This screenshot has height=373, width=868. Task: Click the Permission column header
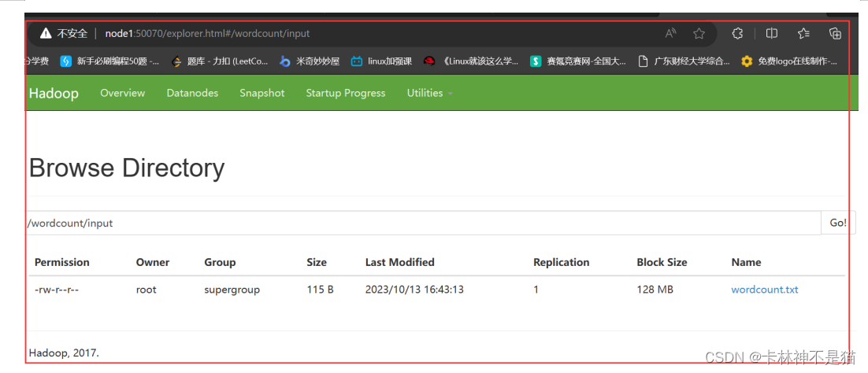(x=62, y=262)
